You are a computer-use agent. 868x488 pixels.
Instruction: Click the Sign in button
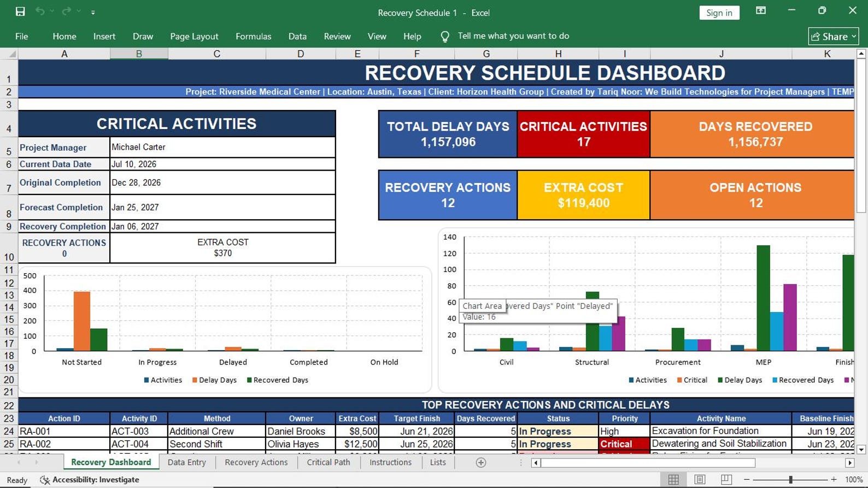click(719, 13)
